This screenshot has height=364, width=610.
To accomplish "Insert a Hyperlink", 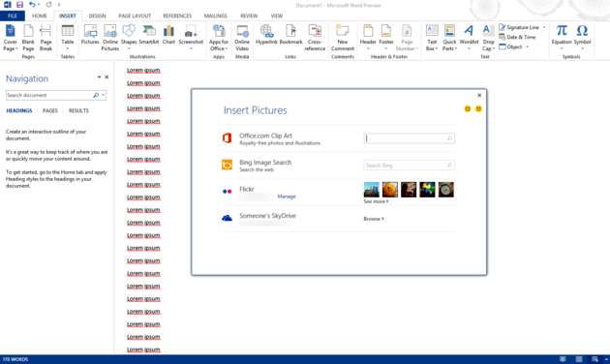I will [x=266, y=35].
